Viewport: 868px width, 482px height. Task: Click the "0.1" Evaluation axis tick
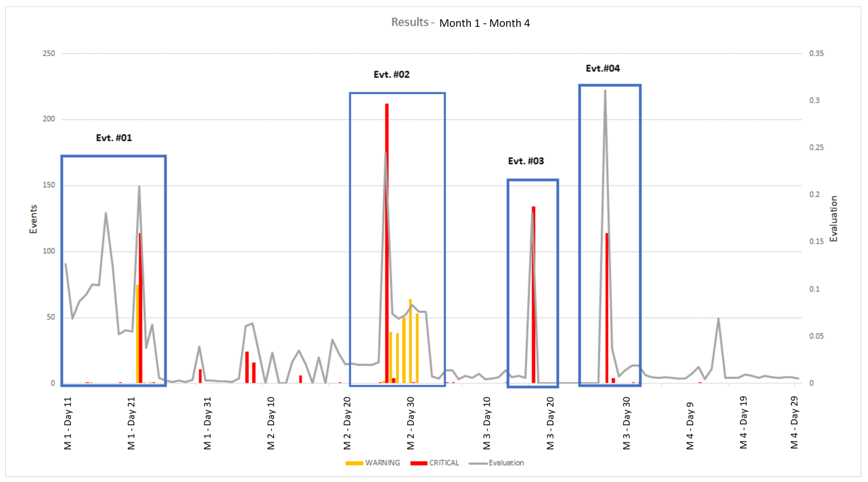click(814, 289)
